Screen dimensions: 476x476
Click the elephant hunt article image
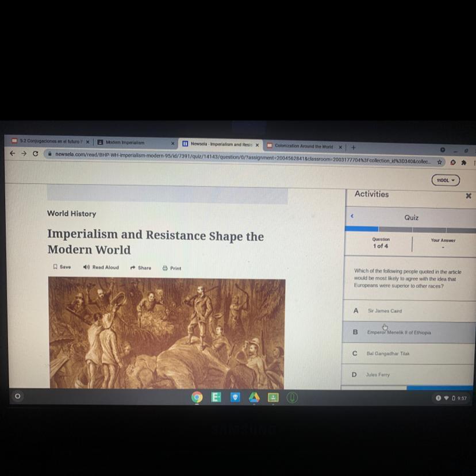pyautogui.click(x=167, y=333)
